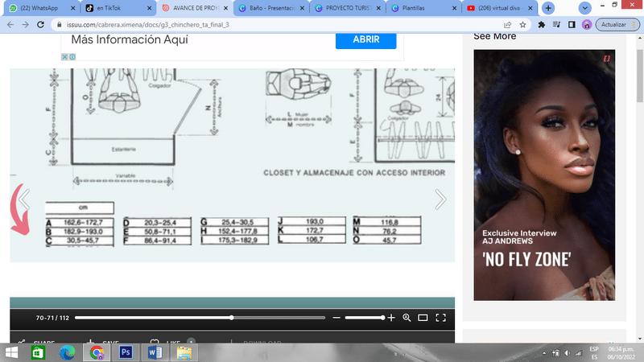The width and height of the screenshot is (644, 362).
Task: Click the Chrome taskbar icon
Action: [97, 352]
